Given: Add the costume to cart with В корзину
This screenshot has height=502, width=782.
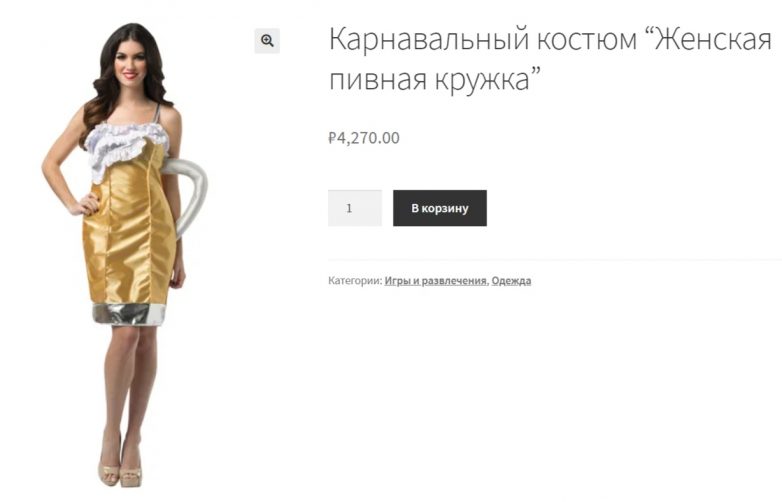Looking at the screenshot, I should coord(439,208).
